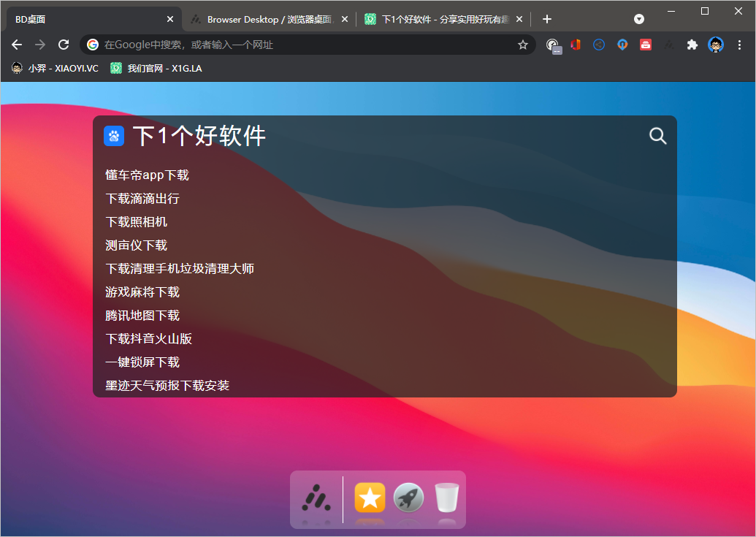Select the suggestion 腾讯地图下载
756x537 pixels.
[142, 316]
